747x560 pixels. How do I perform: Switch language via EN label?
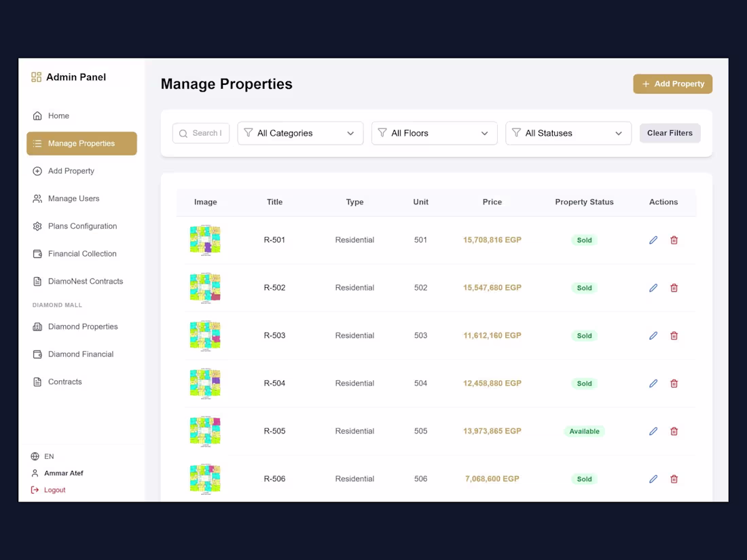[x=49, y=456]
